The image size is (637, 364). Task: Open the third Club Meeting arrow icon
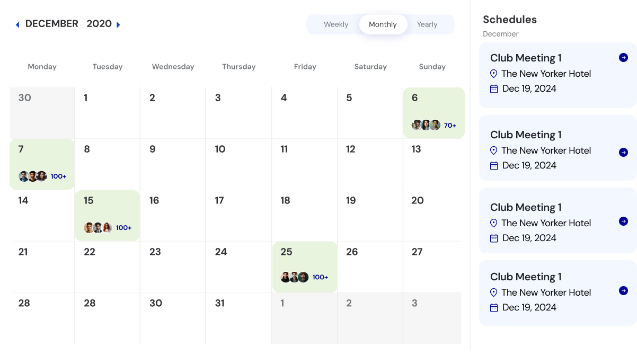[x=623, y=221]
